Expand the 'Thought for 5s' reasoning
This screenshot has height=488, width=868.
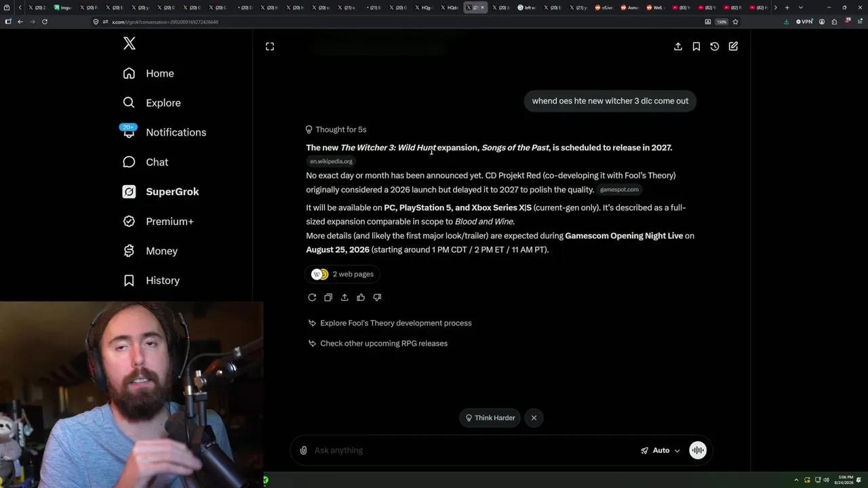(336, 129)
